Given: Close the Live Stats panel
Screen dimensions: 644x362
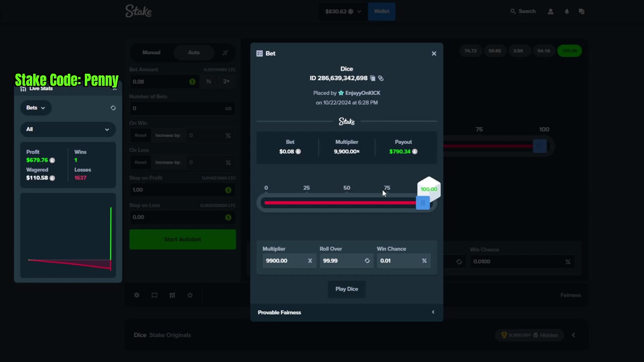Looking at the screenshot, I should tap(114, 89).
